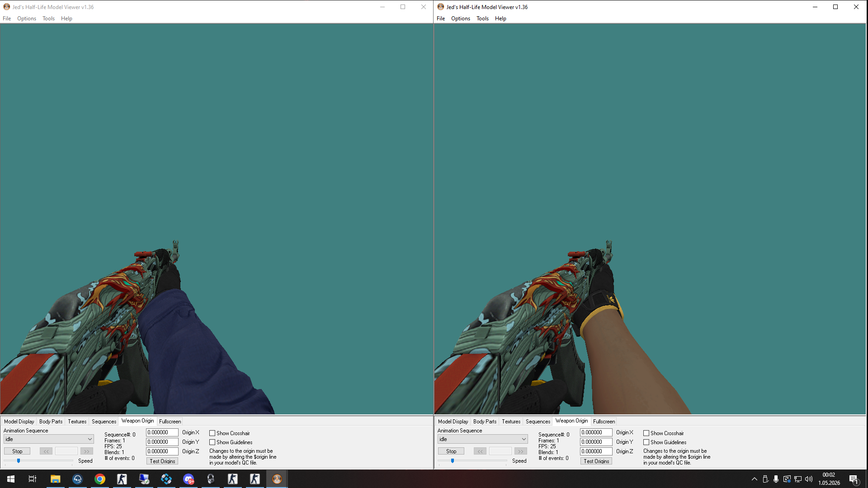Switch to Fullscreen tab in right window
The image size is (868, 488).
[x=604, y=422]
